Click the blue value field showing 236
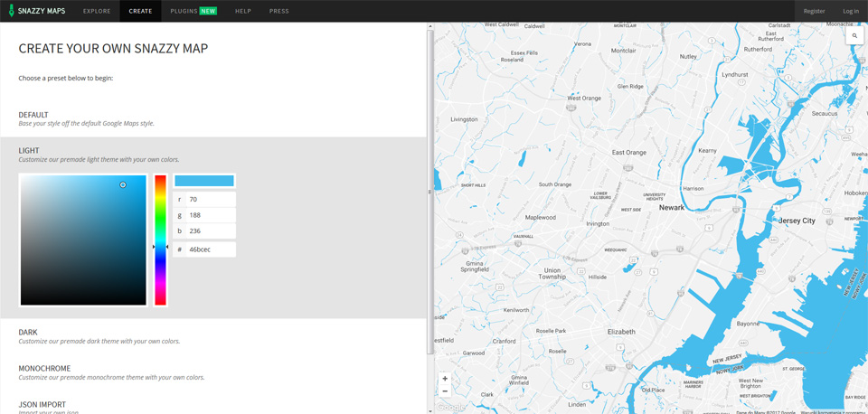 pos(205,231)
